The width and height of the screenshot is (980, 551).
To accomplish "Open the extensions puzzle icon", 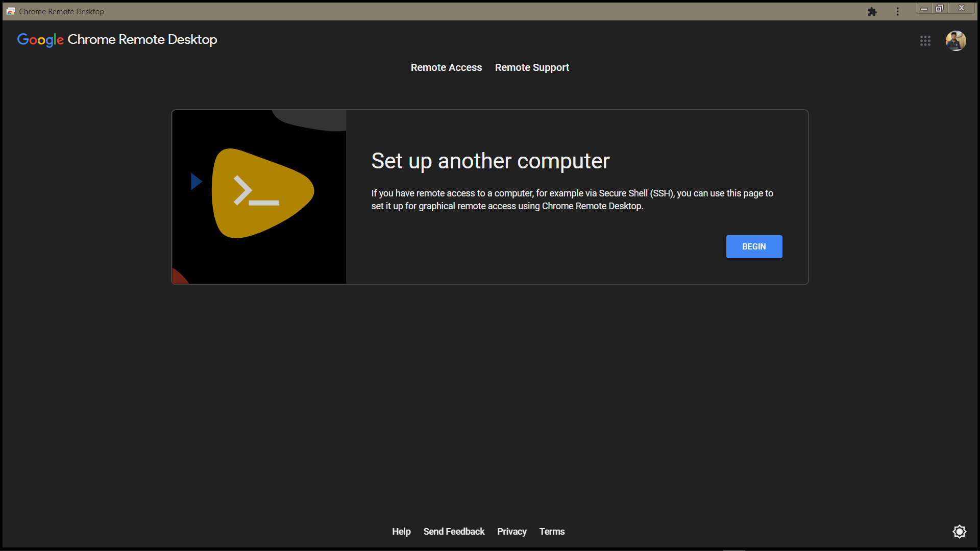I will (872, 12).
